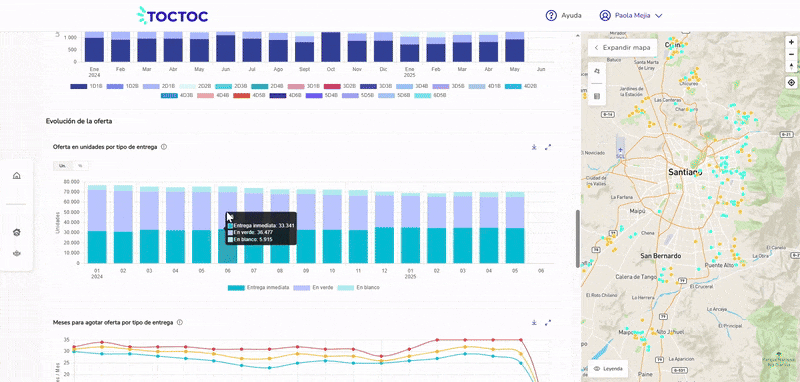Toggle 6D5B legend swatch
Image resolution: width=800 pixels, height=382 pixels.
pyautogui.click(x=422, y=95)
